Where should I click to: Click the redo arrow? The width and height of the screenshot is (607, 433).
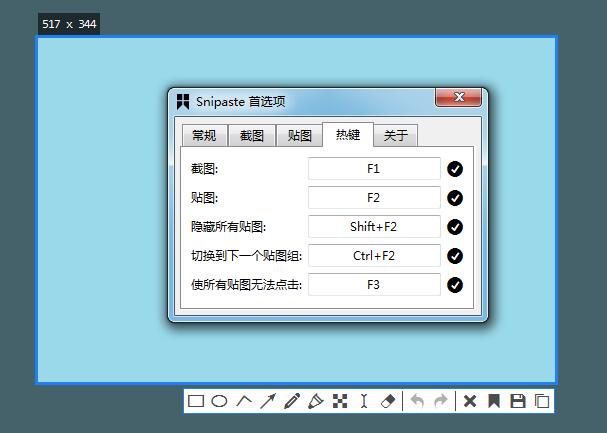pos(441,401)
